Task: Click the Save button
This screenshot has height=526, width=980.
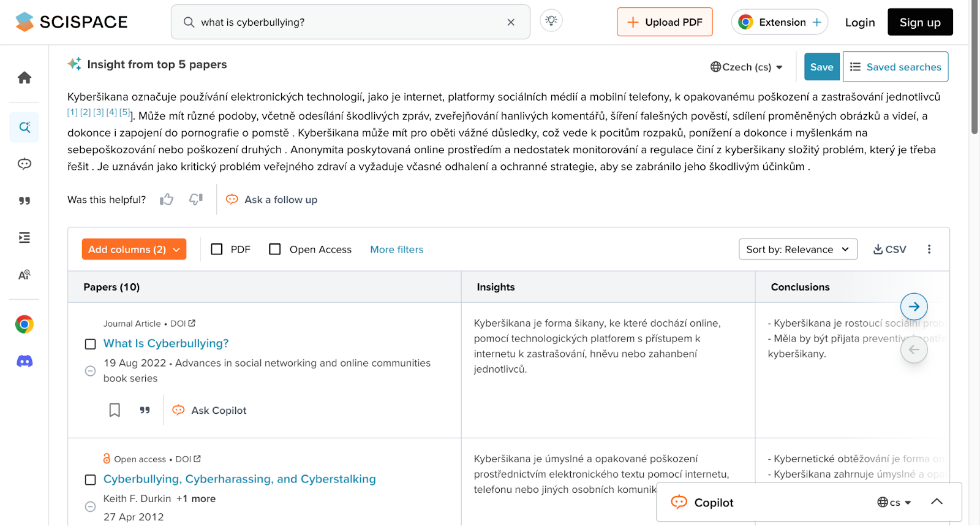Action: [x=821, y=67]
